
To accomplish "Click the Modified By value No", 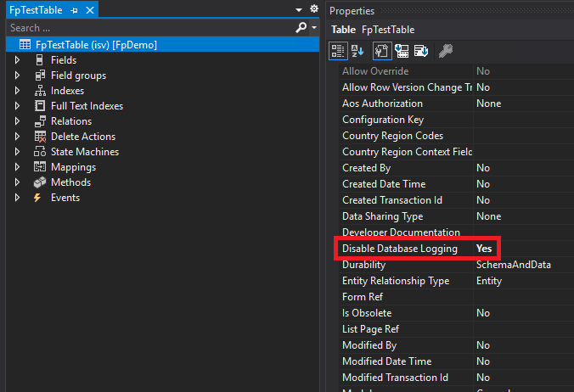I will 483,345.
